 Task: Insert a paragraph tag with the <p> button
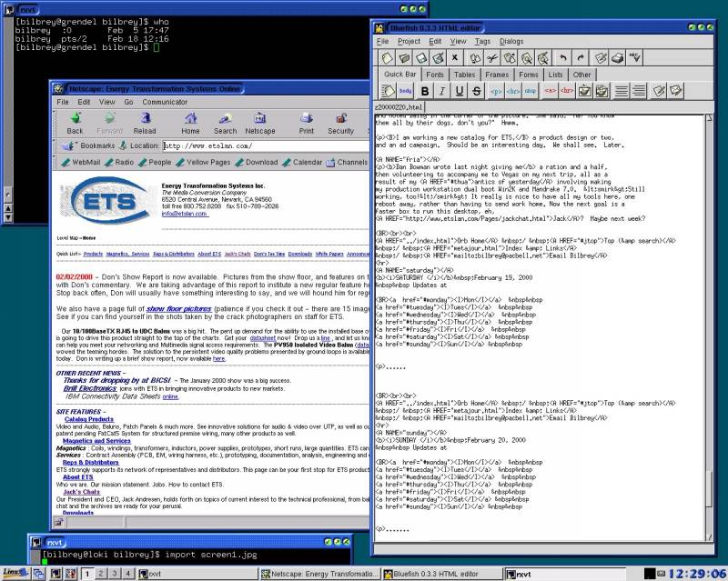pyautogui.click(x=495, y=91)
